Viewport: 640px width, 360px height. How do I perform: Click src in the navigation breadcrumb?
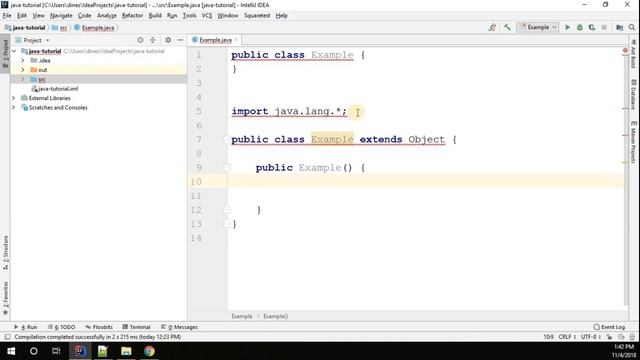60,28
